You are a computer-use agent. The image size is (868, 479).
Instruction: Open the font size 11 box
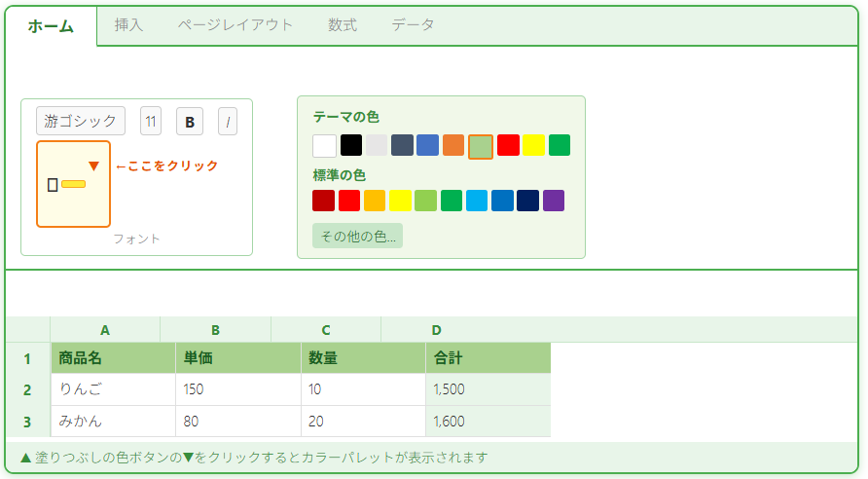151,122
